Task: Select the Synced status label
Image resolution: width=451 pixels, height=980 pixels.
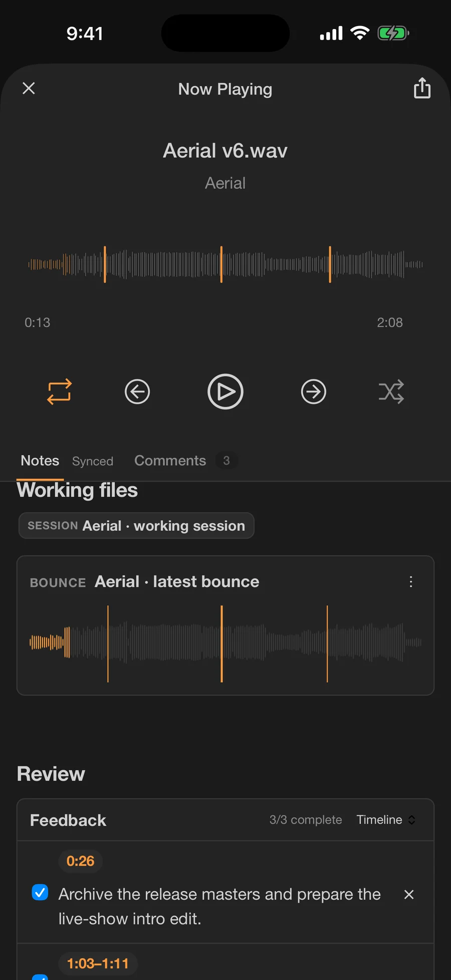Action: click(x=93, y=461)
